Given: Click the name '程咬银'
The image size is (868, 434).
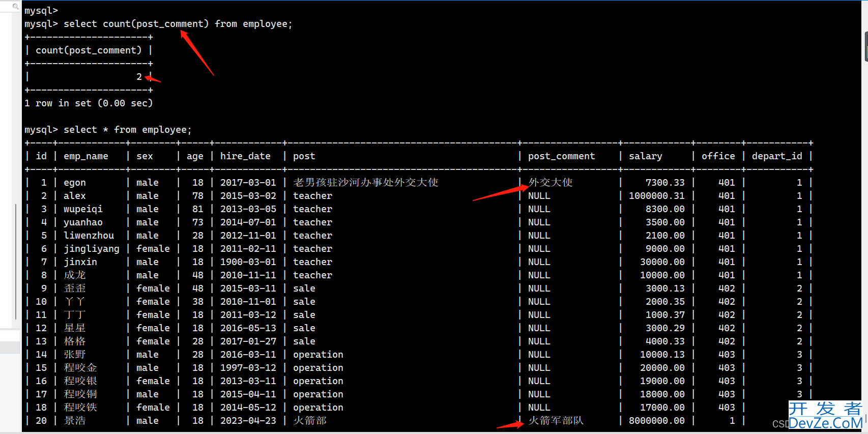Looking at the screenshot, I should click(80, 381).
